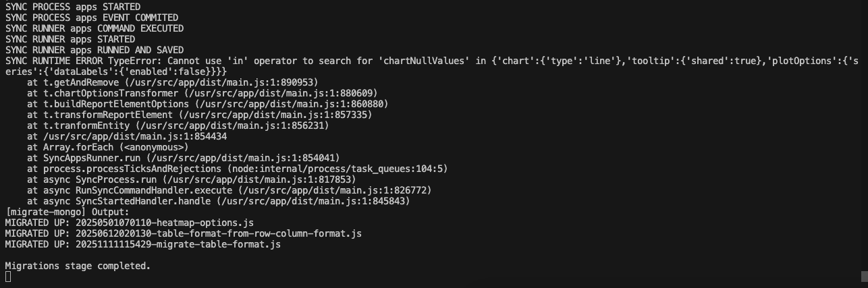The width and height of the screenshot is (868, 288).
Task: Click the t.buildReportElementOptions stack trace line
Action: tap(207, 104)
